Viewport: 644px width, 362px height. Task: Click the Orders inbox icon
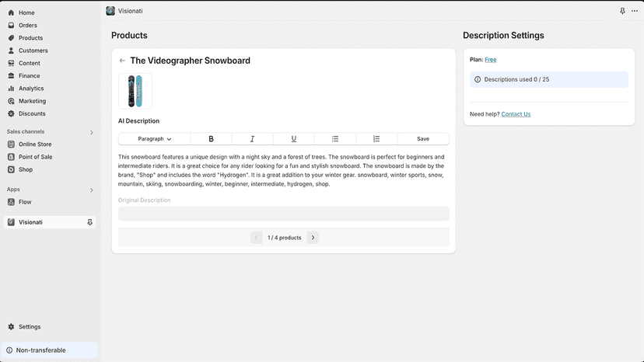11,26
